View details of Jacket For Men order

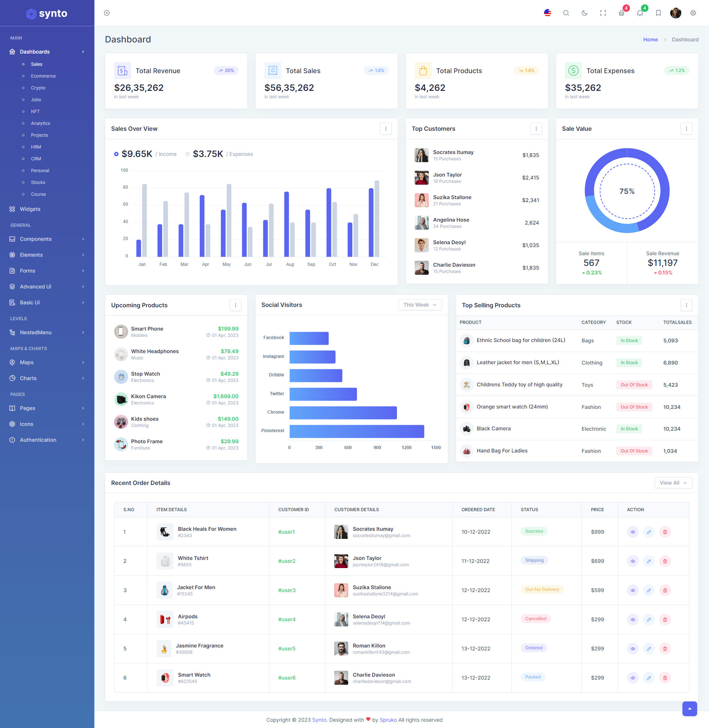pyautogui.click(x=633, y=590)
